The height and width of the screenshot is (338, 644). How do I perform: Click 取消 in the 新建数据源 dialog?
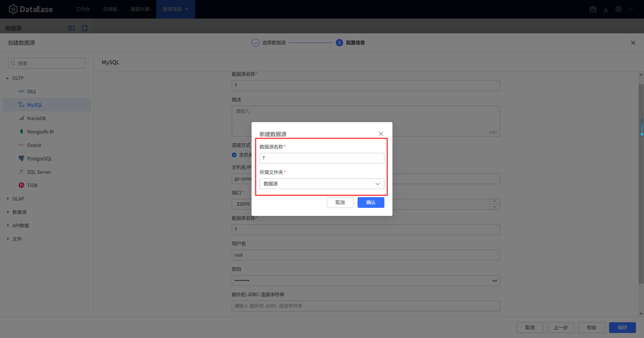click(x=340, y=202)
